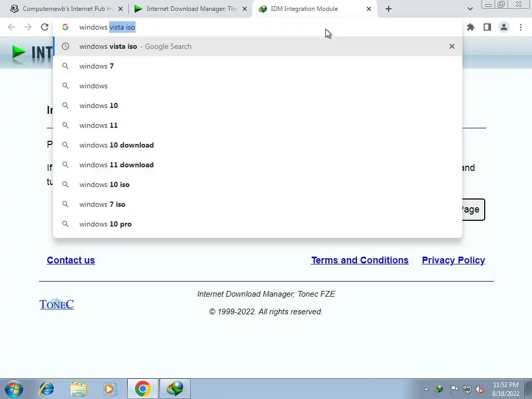
Task: Open Chrome's three-dot menu
Action: [521, 27]
